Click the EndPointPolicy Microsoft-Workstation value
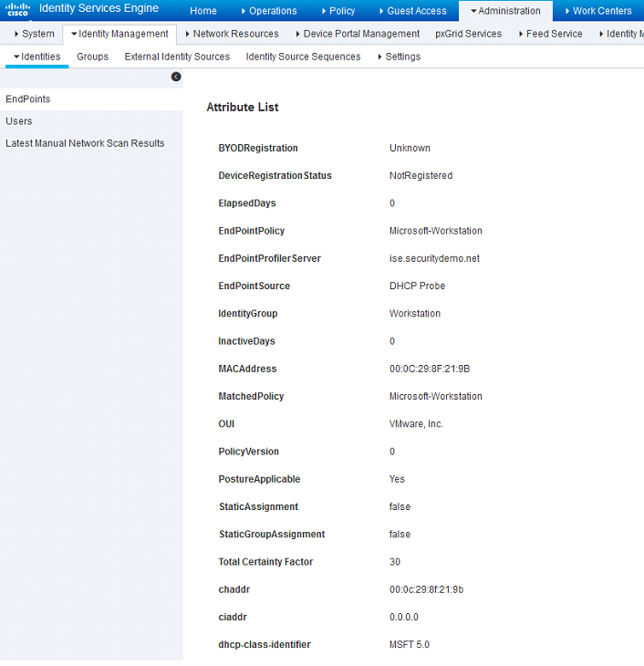The height and width of the screenshot is (666, 644). click(x=436, y=231)
